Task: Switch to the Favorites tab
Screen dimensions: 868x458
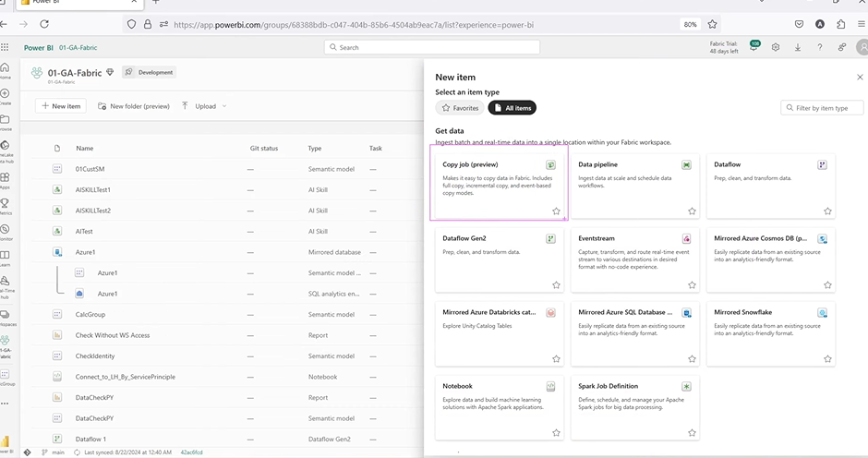Action: click(460, 108)
